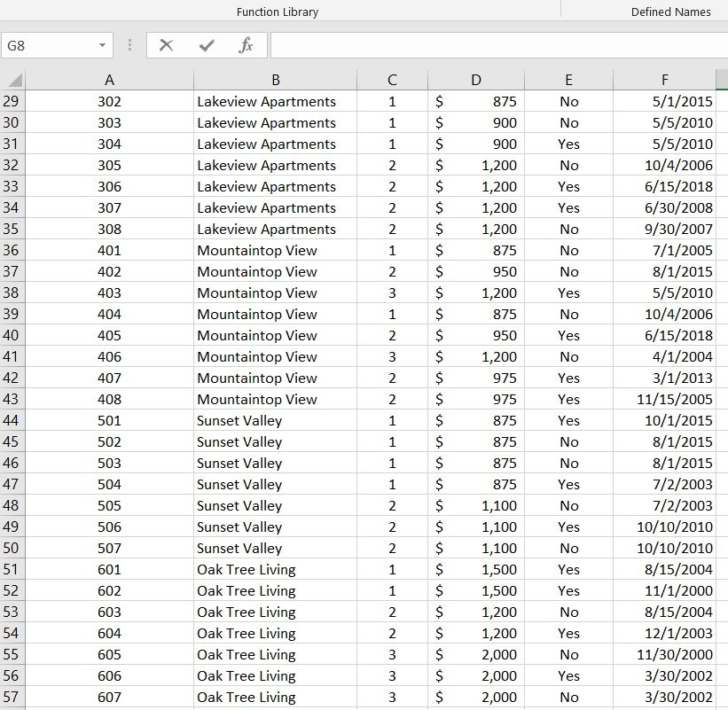Click date cell 3/1/2013
Viewport: 728px width, 710px height.
(665, 378)
